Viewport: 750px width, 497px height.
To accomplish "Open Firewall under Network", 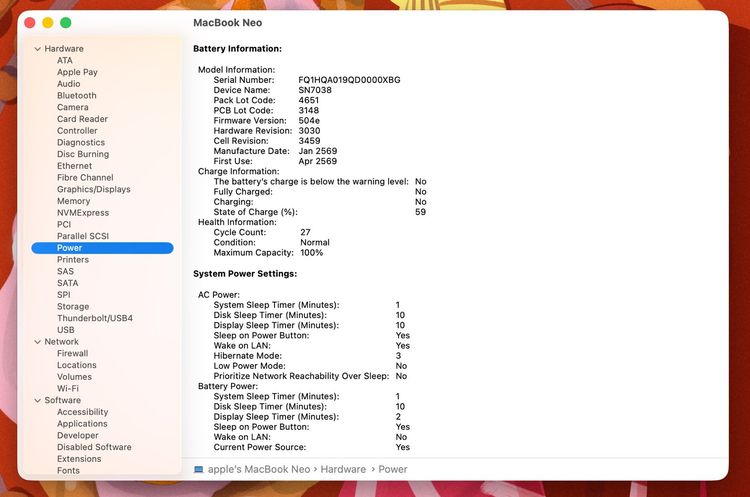I will (x=72, y=353).
